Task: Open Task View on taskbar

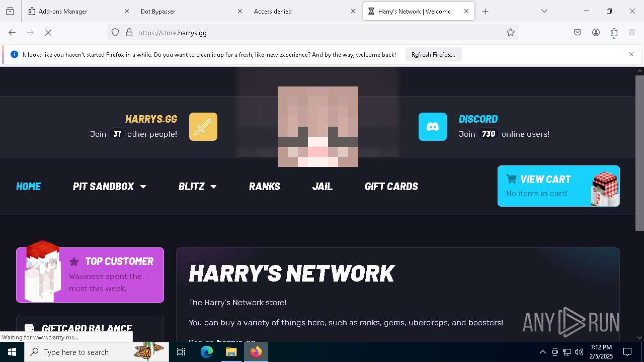Action: click(181, 352)
